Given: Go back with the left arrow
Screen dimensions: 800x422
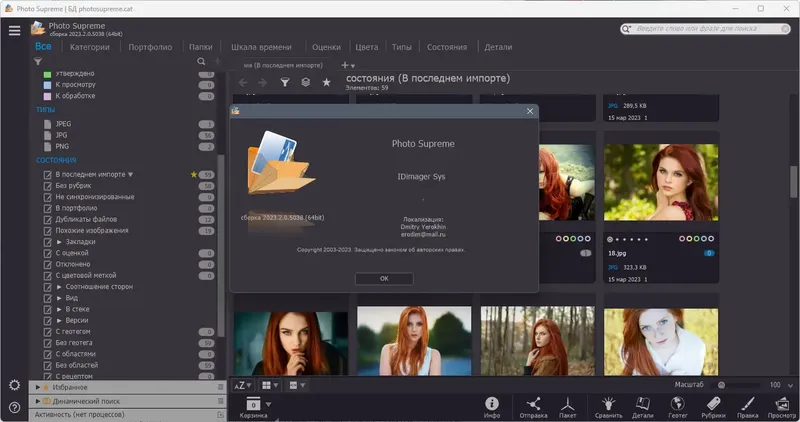Looking at the screenshot, I should pyautogui.click(x=243, y=82).
